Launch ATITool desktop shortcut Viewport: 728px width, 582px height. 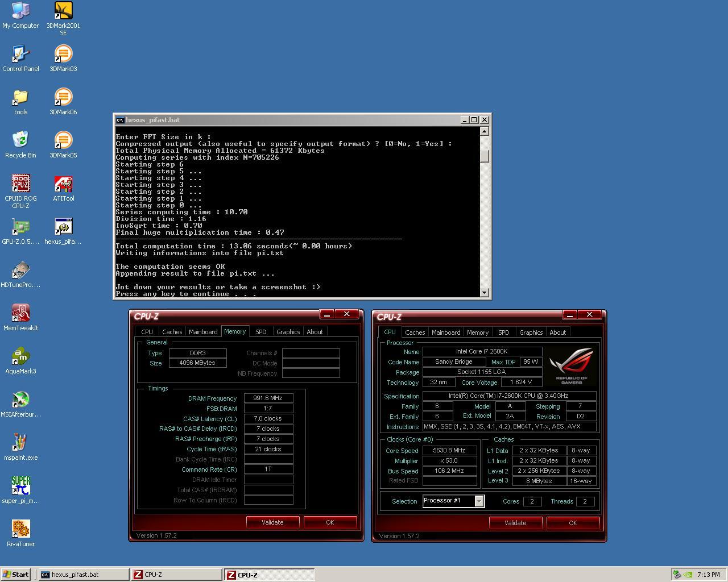point(63,188)
